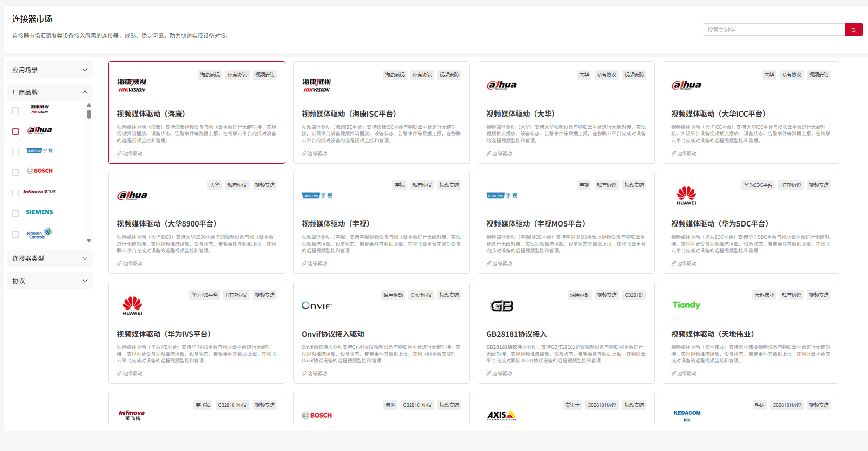868x451 pixels.
Task: Click Uniview logo on 视频媒体驱动（宇视）card
Action: point(317,196)
